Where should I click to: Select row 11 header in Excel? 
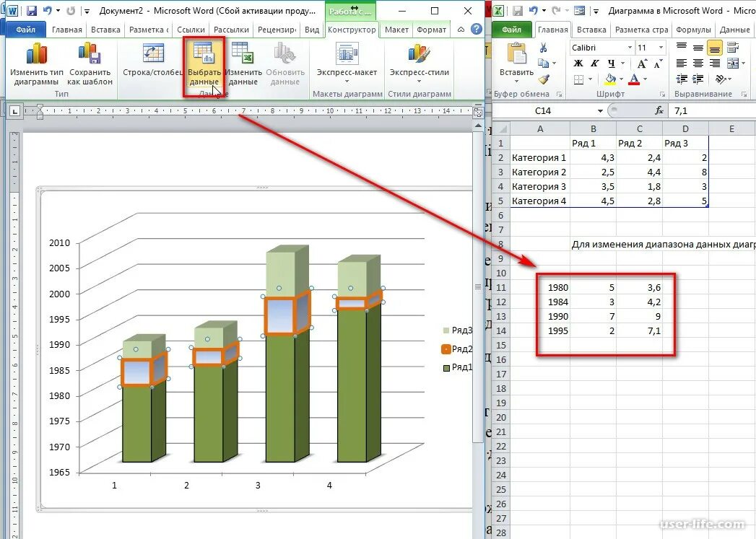(501, 288)
